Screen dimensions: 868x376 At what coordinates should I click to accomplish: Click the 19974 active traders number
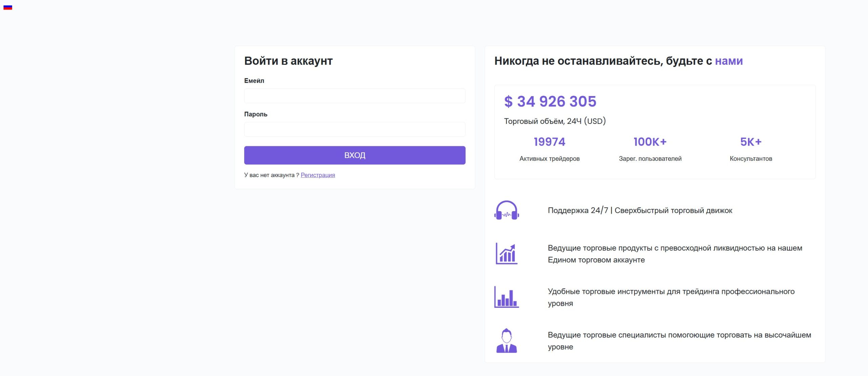pyautogui.click(x=549, y=142)
